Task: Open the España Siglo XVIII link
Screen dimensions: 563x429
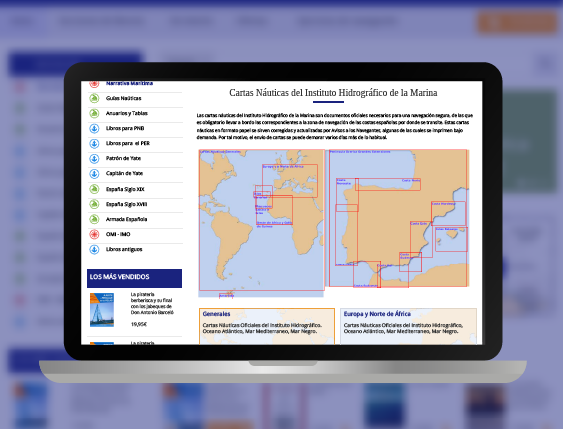Action: [x=126, y=204]
